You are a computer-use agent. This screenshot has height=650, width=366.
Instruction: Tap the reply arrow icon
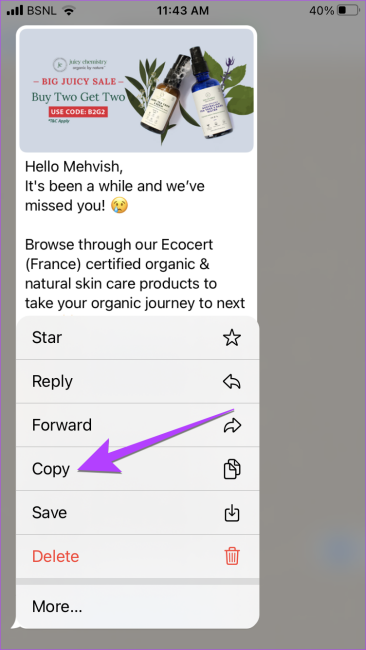point(232,381)
